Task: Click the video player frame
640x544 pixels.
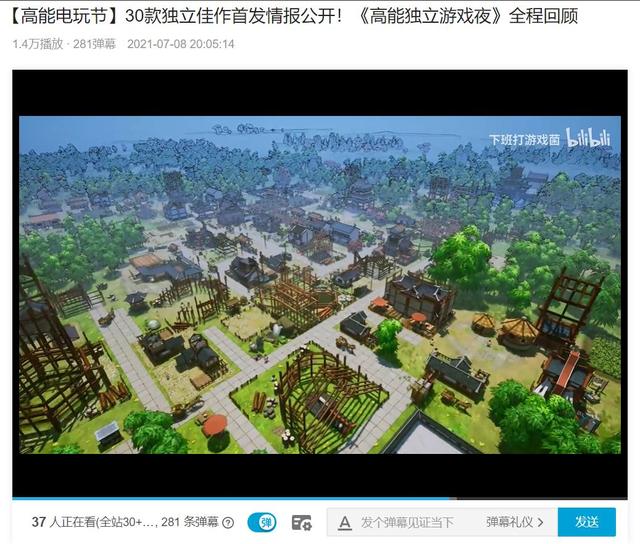Action: tap(320, 284)
